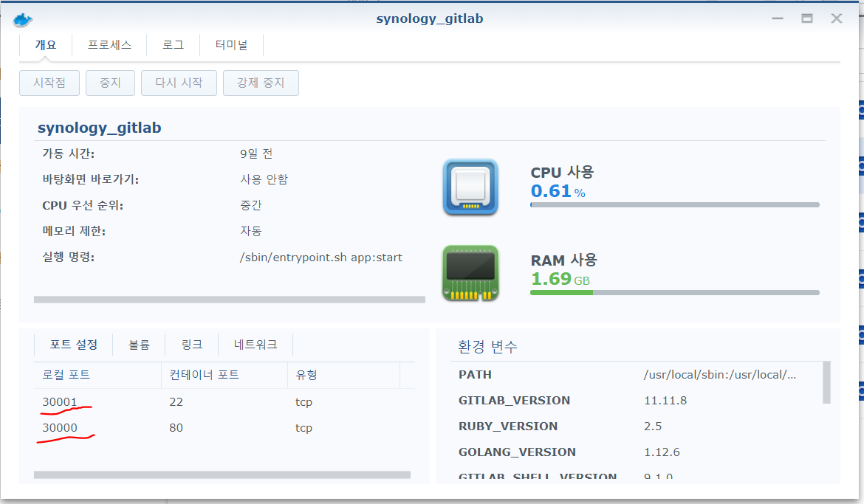Click the PATH variable name
The height and width of the screenshot is (504, 864).
(475, 375)
